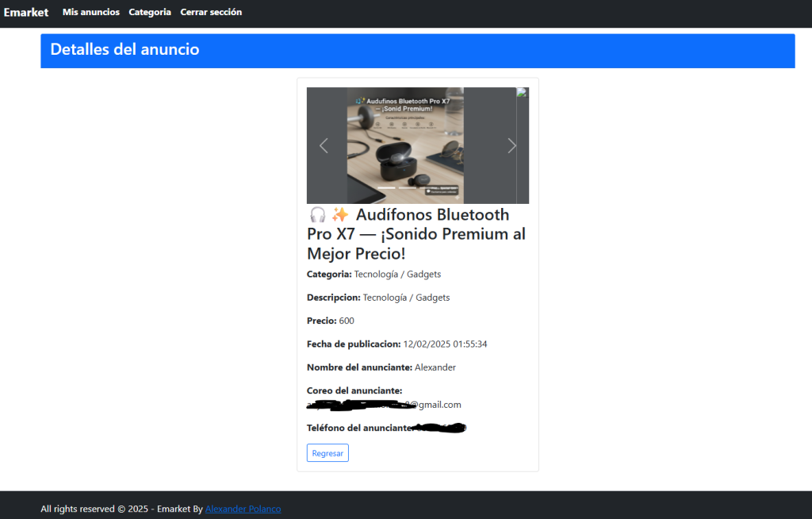This screenshot has height=519, width=812.
Task: Select the first carousel slide indicator
Action: [x=386, y=187]
